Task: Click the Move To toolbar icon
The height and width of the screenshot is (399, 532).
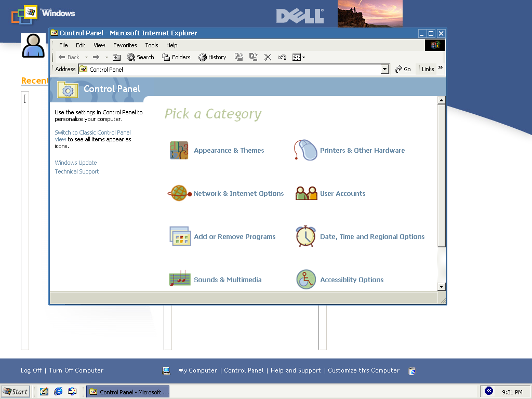Action: click(x=239, y=57)
